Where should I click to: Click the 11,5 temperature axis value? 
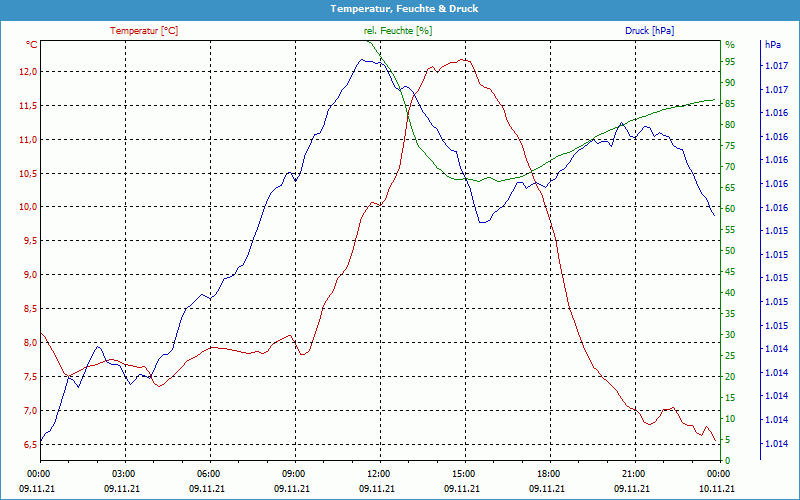(28, 106)
